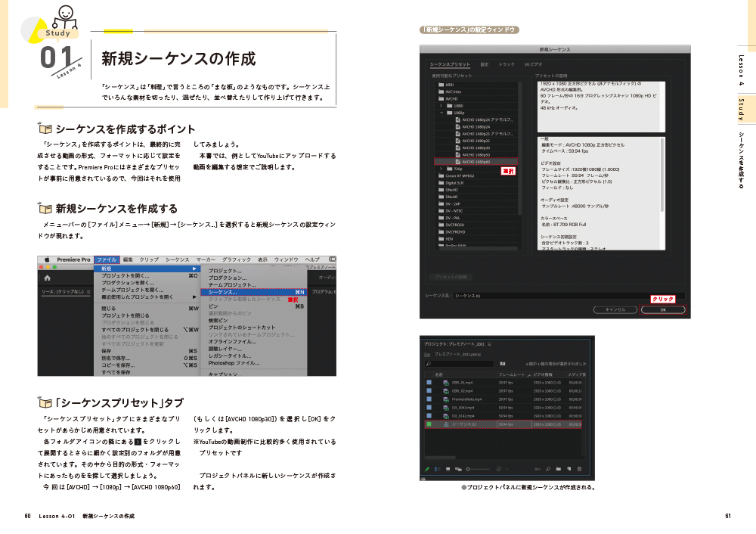This screenshot has width=756, height=534.
Task: Toggle sort order on the フレームレート column
Action: tap(513, 374)
